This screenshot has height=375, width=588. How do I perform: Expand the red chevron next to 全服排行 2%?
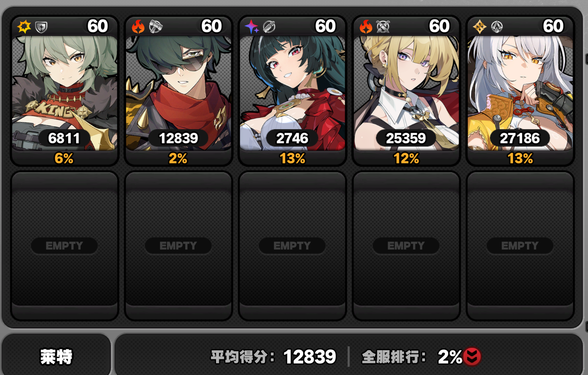(472, 356)
